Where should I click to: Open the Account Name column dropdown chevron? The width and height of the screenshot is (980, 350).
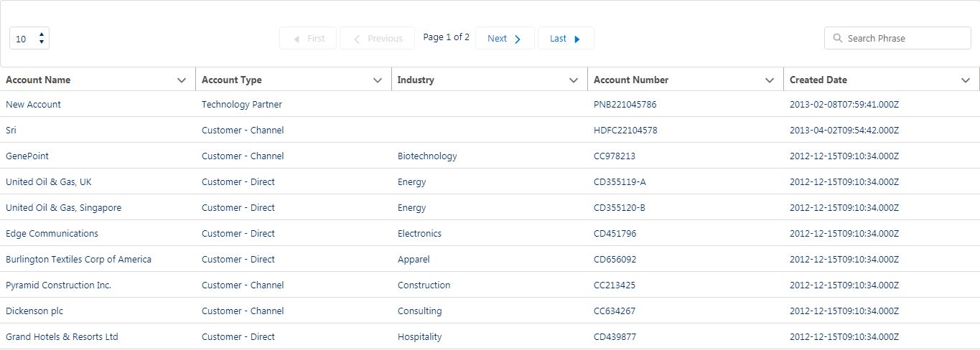click(182, 80)
